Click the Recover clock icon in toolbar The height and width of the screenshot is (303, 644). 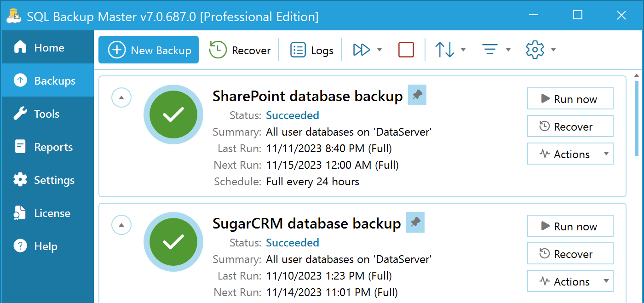point(218,50)
